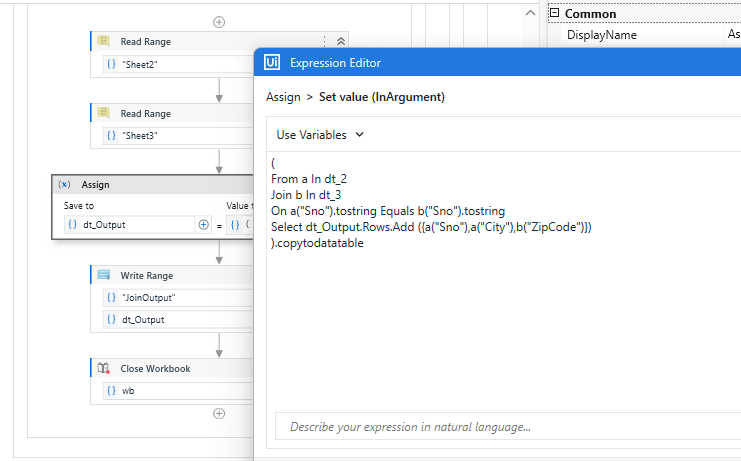Click the plus button beside dt_Output

click(204, 225)
